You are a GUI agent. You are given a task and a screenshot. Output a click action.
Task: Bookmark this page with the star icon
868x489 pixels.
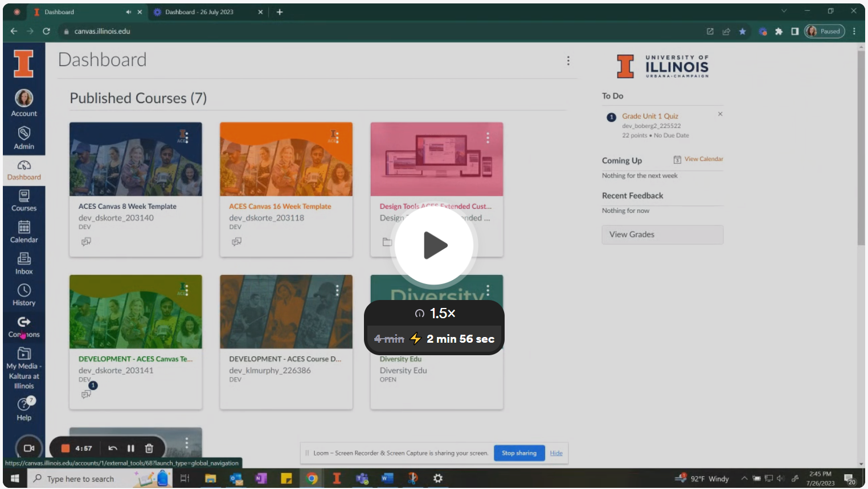point(742,31)
